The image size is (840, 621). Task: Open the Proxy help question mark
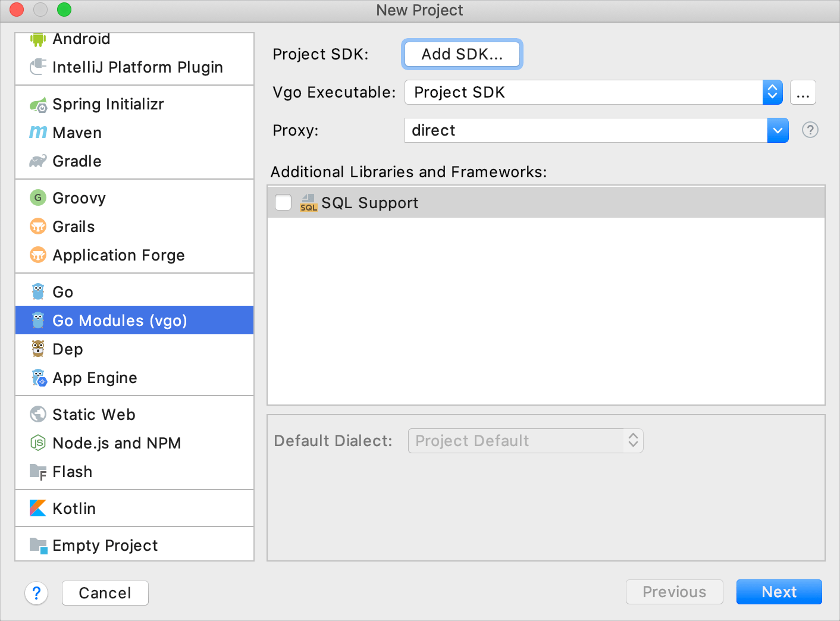[810, 130]
